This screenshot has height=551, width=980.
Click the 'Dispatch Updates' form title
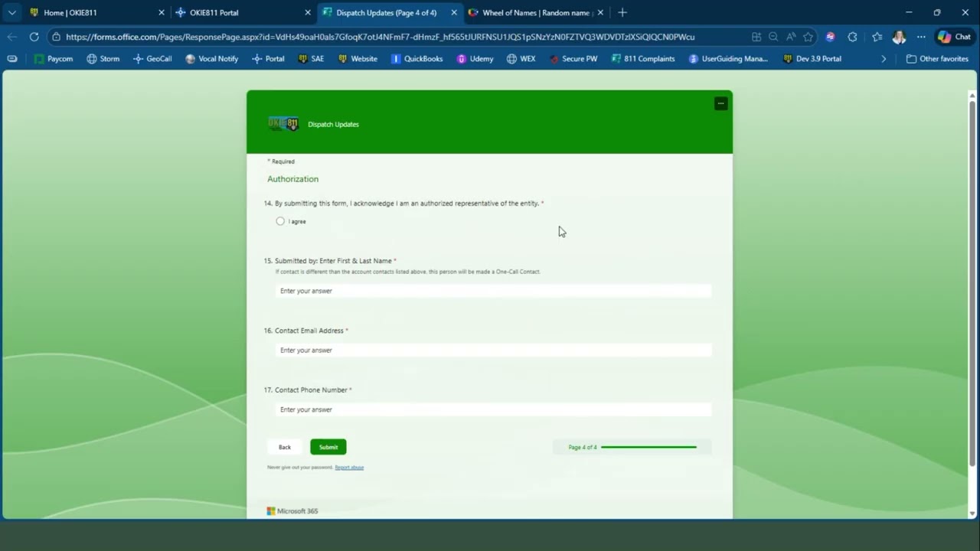[x=333, y=124]
